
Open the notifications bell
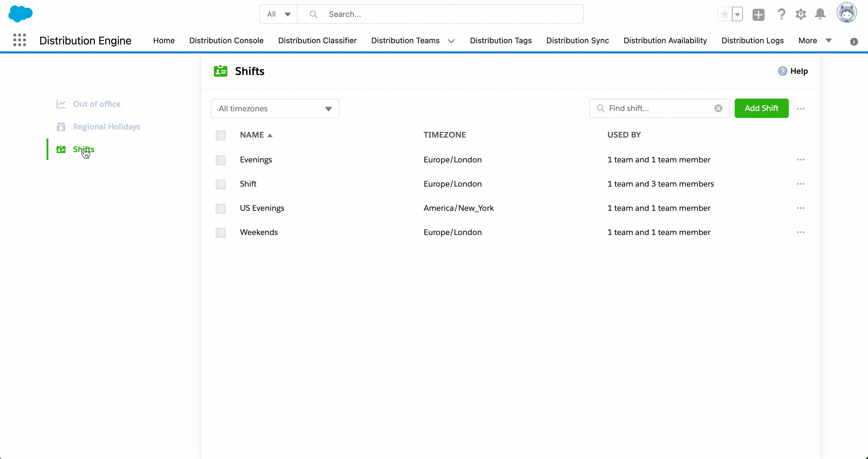point(820,14)
